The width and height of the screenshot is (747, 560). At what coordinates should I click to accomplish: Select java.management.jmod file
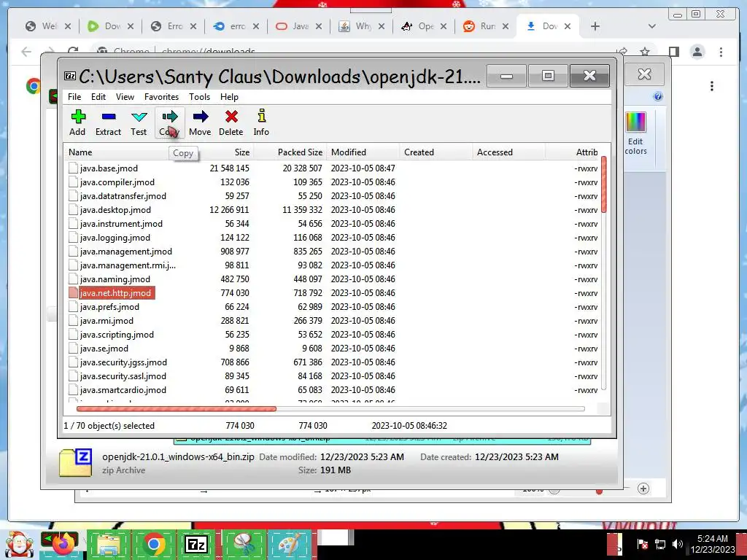[x=125, y=251]
